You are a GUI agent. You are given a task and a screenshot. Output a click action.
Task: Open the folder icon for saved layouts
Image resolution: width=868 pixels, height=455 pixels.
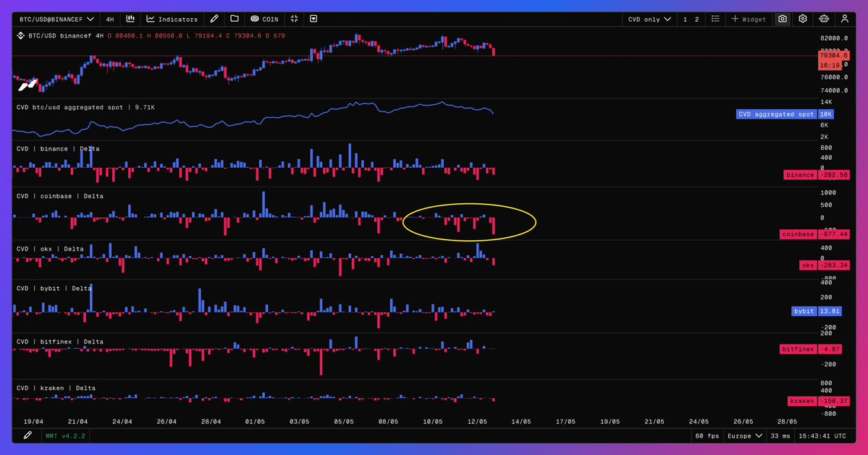click(x=235, y=19)
